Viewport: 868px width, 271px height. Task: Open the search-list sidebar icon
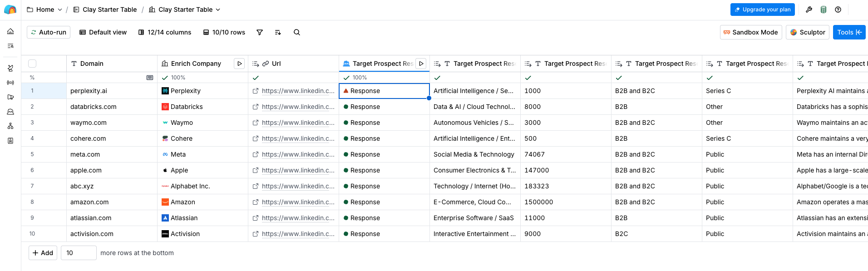point(10,46)
